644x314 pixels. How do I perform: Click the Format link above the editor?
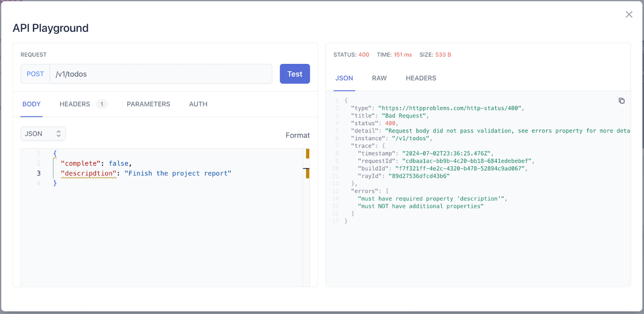click(x=297, y=135)
